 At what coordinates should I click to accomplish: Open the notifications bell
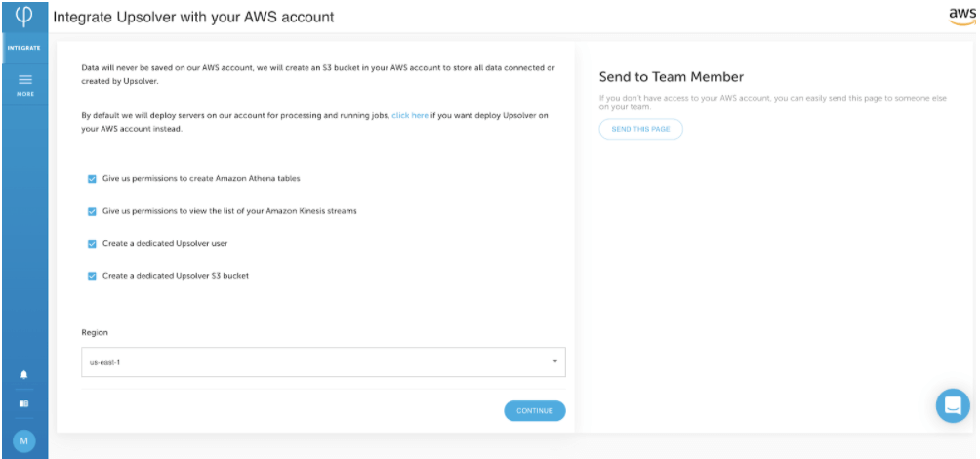24,375
